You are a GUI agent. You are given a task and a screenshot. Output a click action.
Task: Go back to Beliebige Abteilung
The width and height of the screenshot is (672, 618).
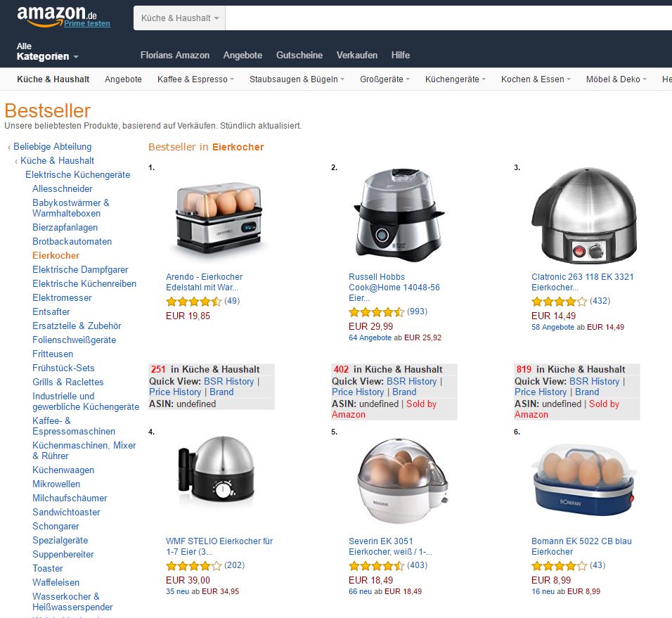pos(52,146)
